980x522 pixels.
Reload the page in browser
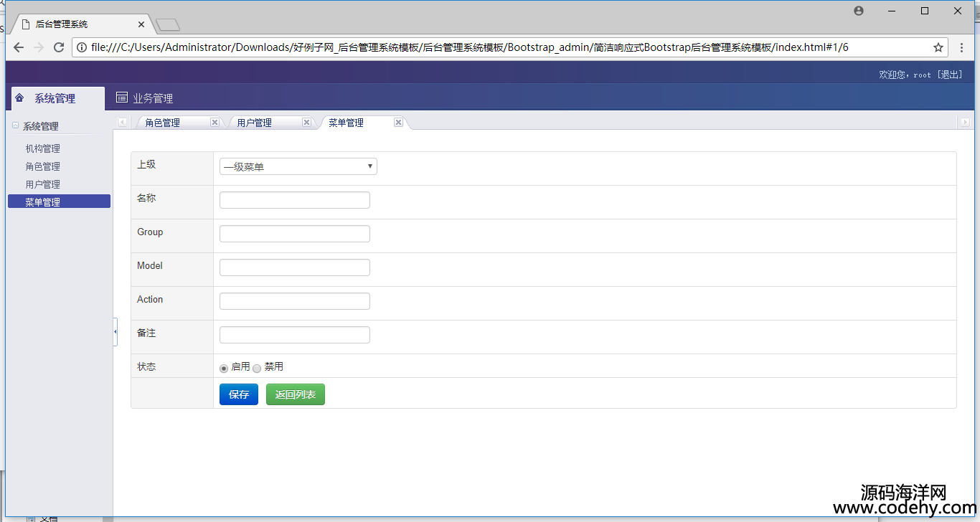coord(59,47)
